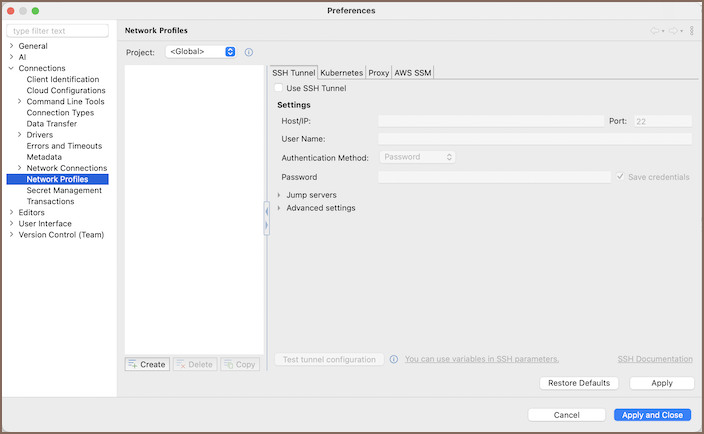704x434 pixels.
Task: Switch to the Kubernetes tab
Action: click(x=342, y=73)
